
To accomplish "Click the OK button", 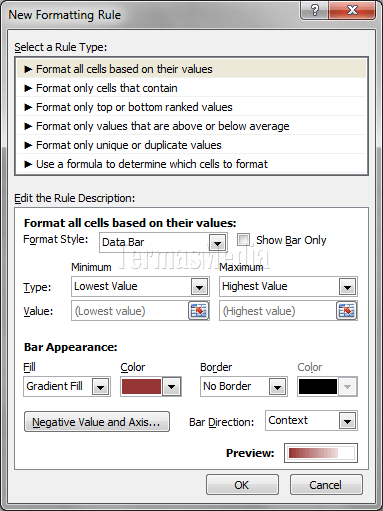I will coord(242,485).
